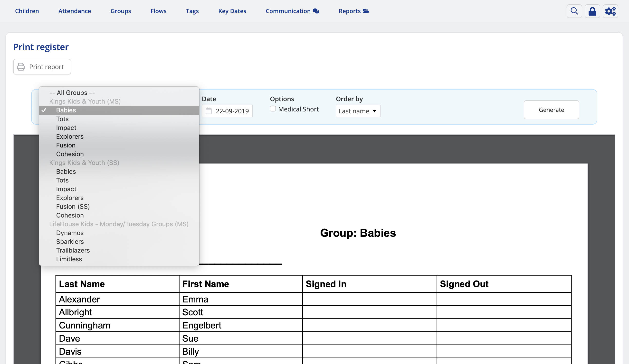Screen dimensions: 629x364
Task: Click the Print register heading
Action: pos(41,47)
